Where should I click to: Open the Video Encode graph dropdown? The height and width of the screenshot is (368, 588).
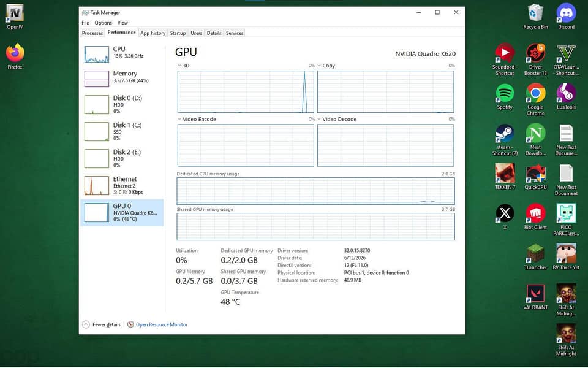pos(179,119)
